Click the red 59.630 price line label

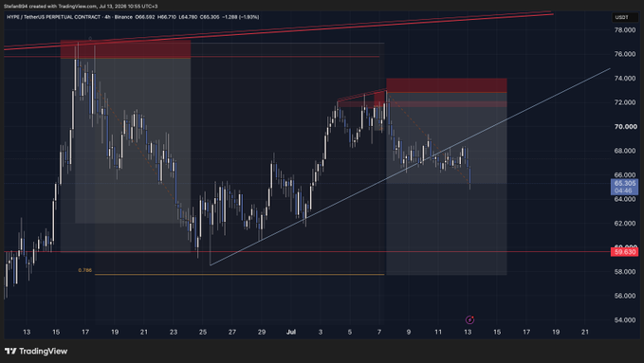625,252
